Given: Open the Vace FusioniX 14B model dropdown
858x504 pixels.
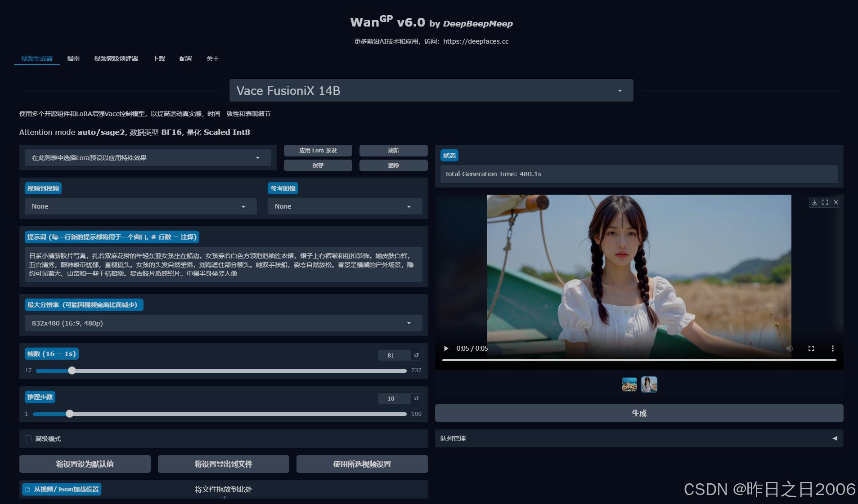Looking at the screenshot, I should 431,90.
